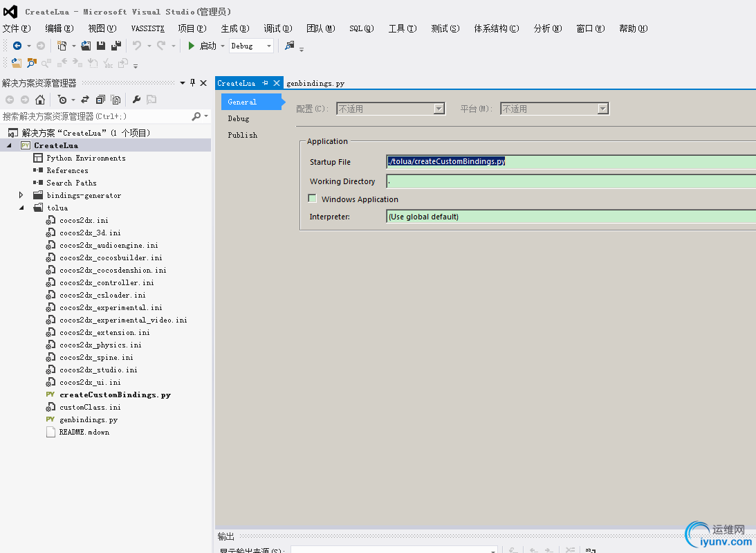This screenshot has width=756, height=553.
Task: Open the 编辑 menu
Action: point(59,28)
